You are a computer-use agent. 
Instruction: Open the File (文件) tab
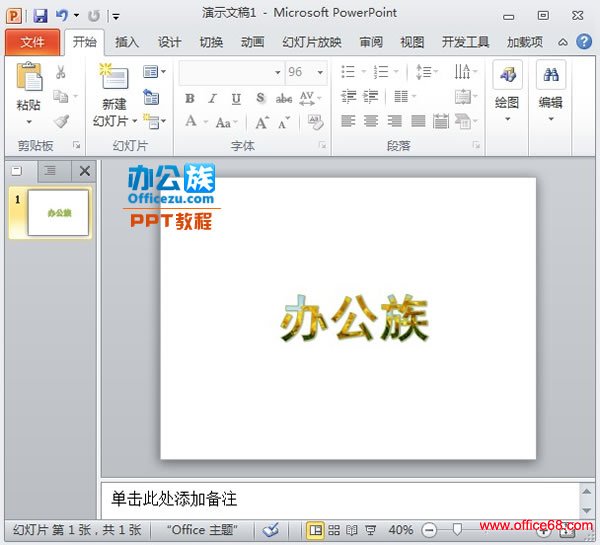[33, 42]
